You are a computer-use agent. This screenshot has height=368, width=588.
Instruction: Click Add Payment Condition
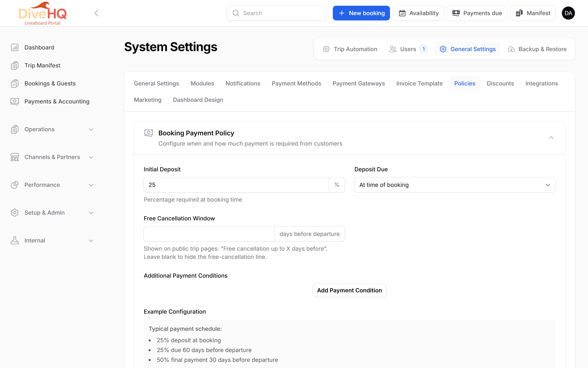point(349,290)
